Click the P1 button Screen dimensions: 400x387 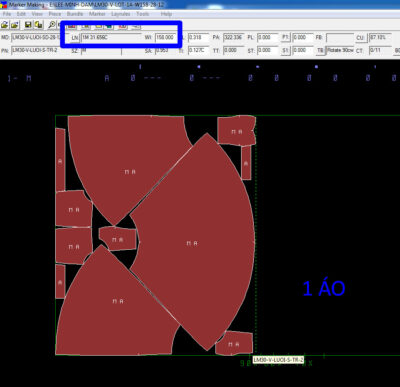[x=286, y=37]
